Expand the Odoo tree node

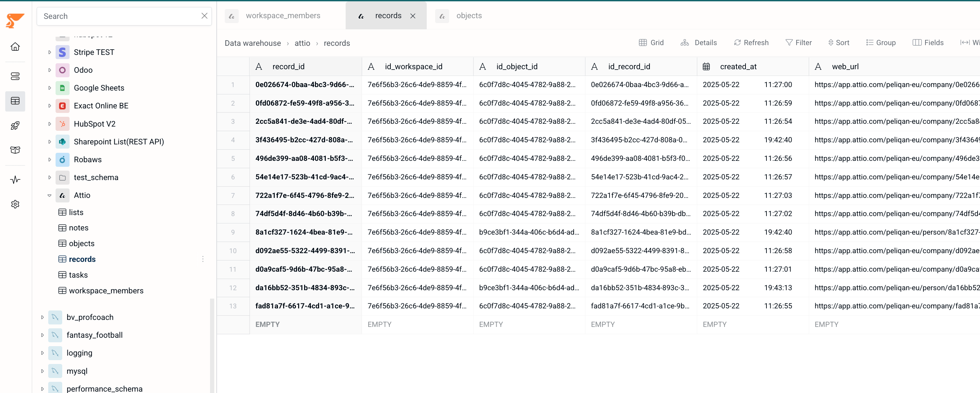point(50,70)
